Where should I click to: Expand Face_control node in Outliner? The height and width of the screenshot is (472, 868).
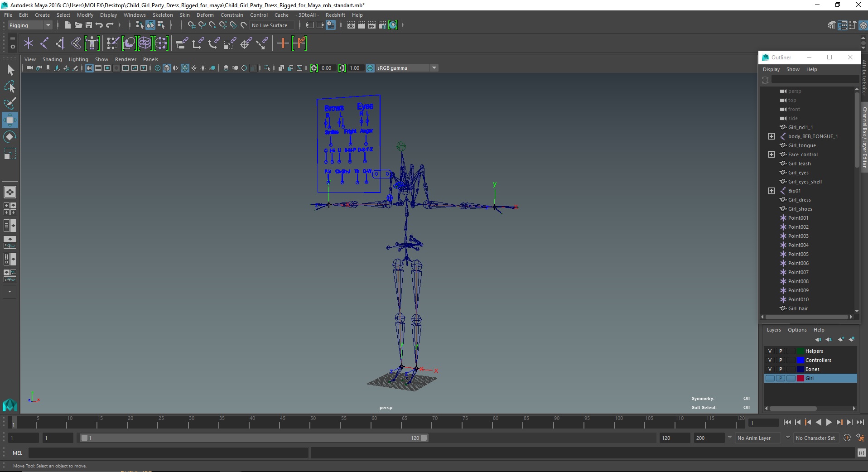click(772, 154)
